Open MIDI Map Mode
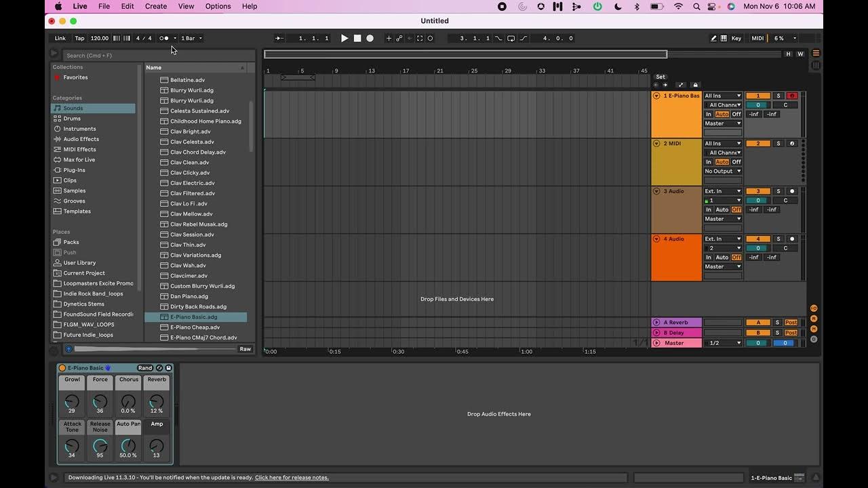868x488 pixels. [757, 39]
